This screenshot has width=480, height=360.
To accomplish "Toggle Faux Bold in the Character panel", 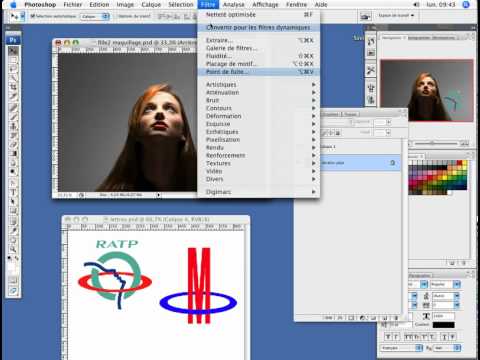I will [388, 337].
